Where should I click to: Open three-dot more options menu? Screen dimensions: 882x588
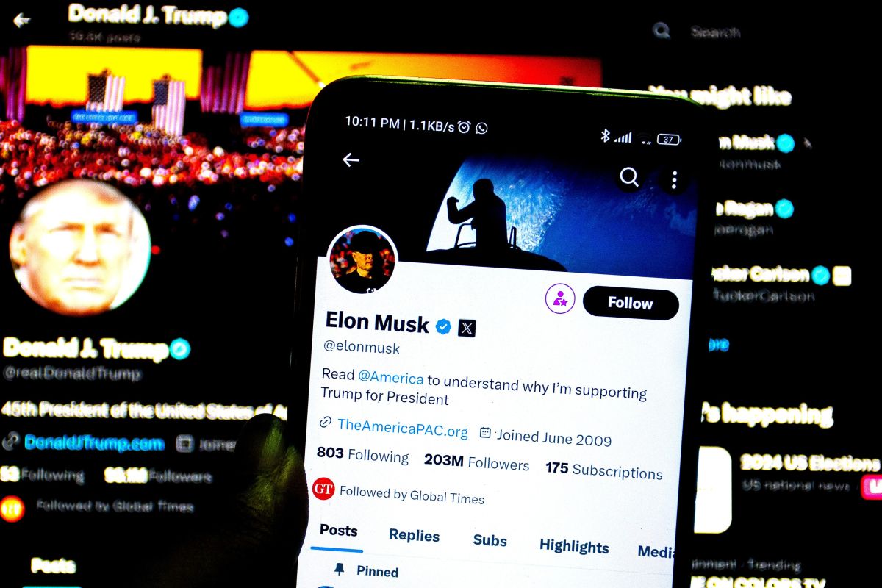(673, 179)
